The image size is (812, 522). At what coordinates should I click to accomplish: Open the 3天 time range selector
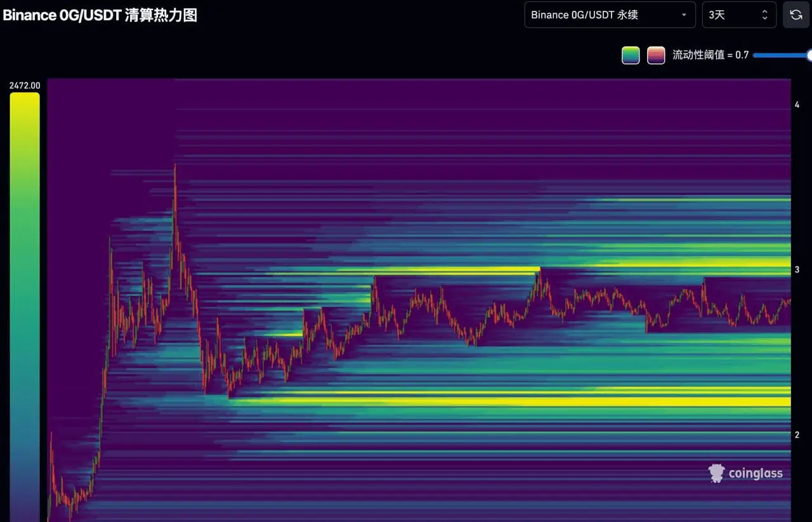[739, 15]
